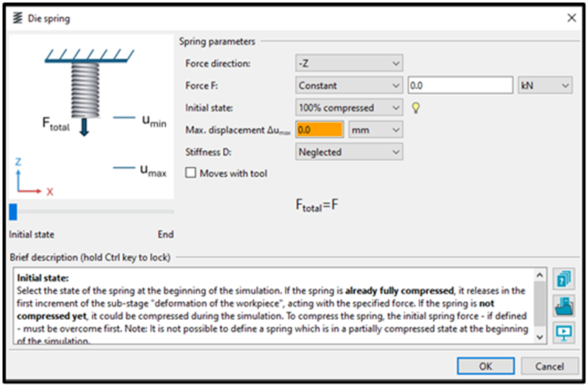Click the Cancel button
Viewport: 588px width, 386px height.
click(x=549, y=366)
